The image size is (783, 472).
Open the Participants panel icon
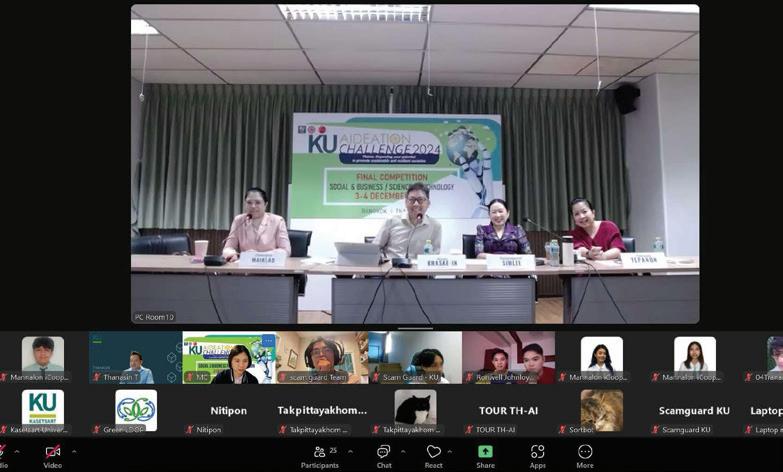tap(319, 452)
